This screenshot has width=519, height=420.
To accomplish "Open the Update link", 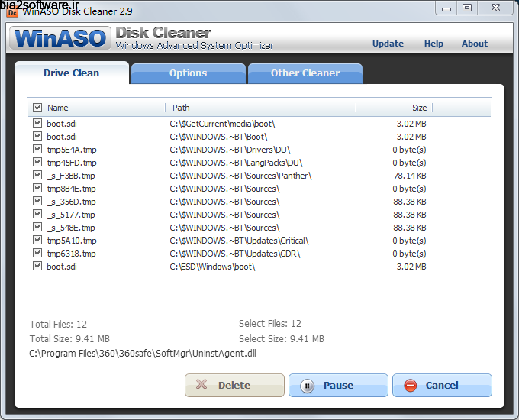I will click(x=388, y=44).
